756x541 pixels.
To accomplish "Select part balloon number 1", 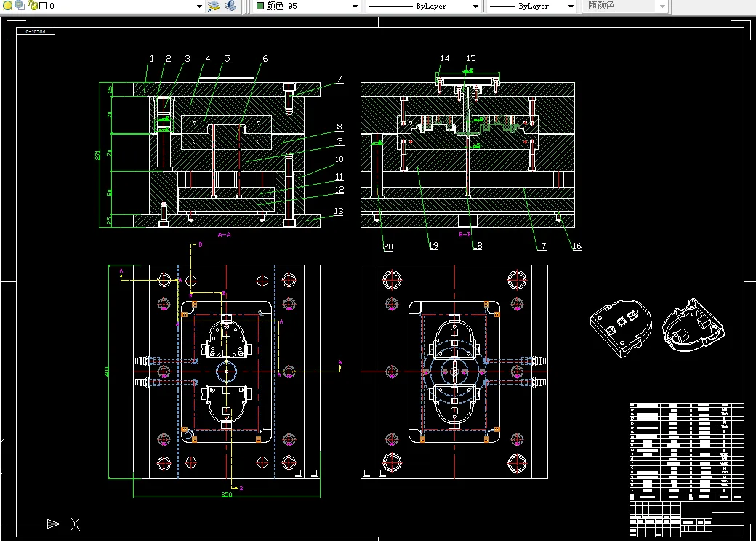I will point(152,58).
